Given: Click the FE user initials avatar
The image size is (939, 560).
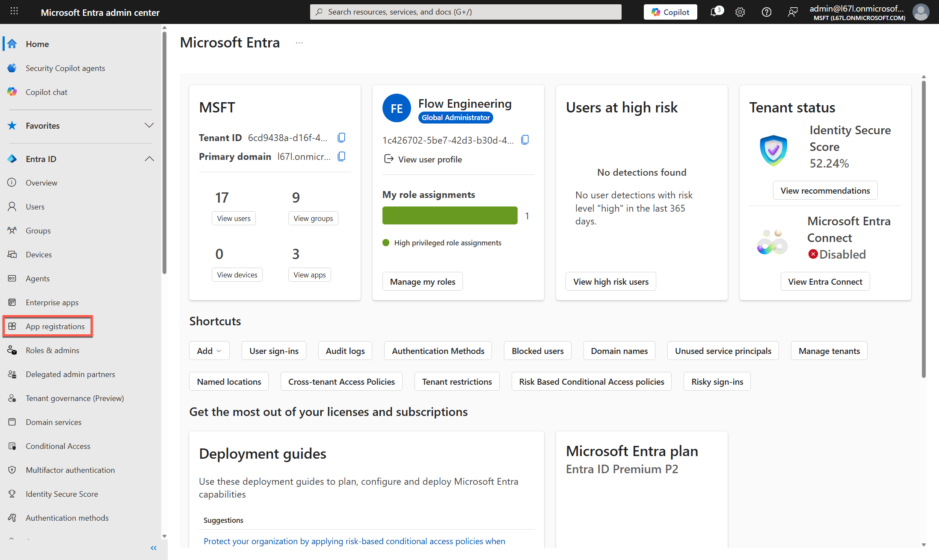Looking at the screenshot, I should pyautogui.click(x=397, y=108).
